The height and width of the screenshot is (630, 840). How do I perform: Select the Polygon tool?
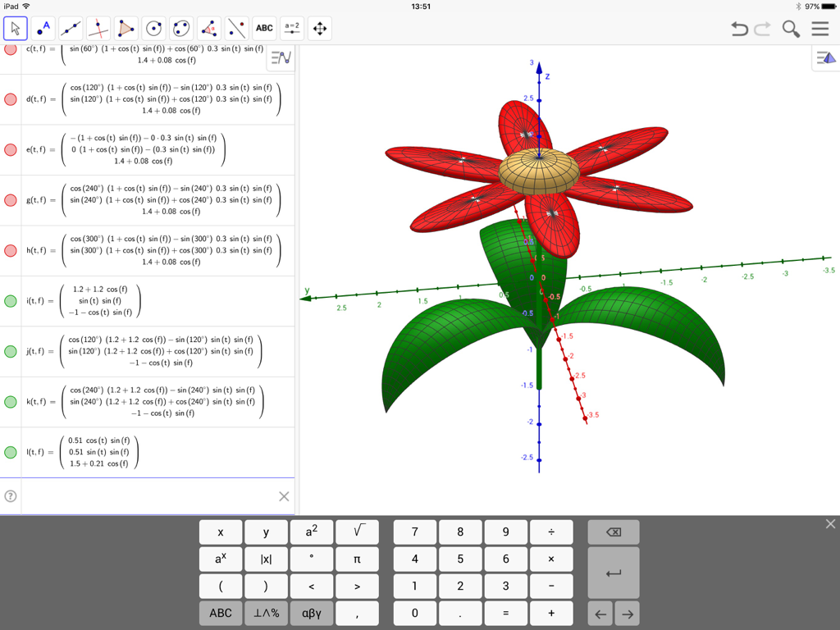126,28
